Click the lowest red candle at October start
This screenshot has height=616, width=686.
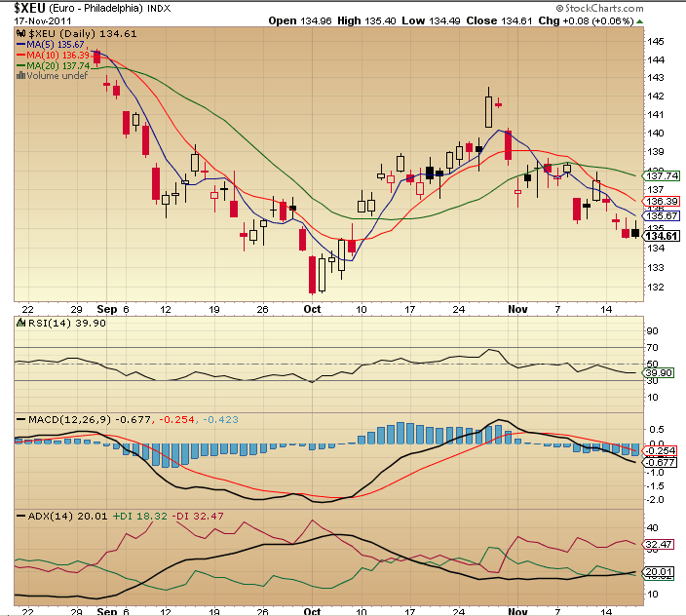coord(312,275)
